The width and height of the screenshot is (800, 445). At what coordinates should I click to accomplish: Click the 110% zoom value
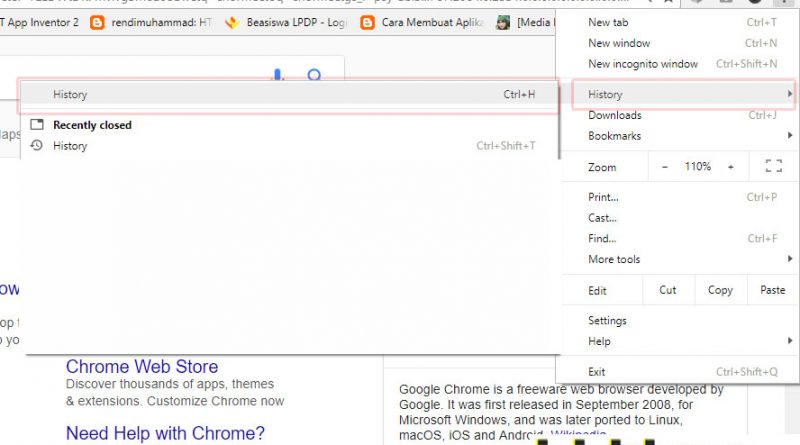pos(697,166)
